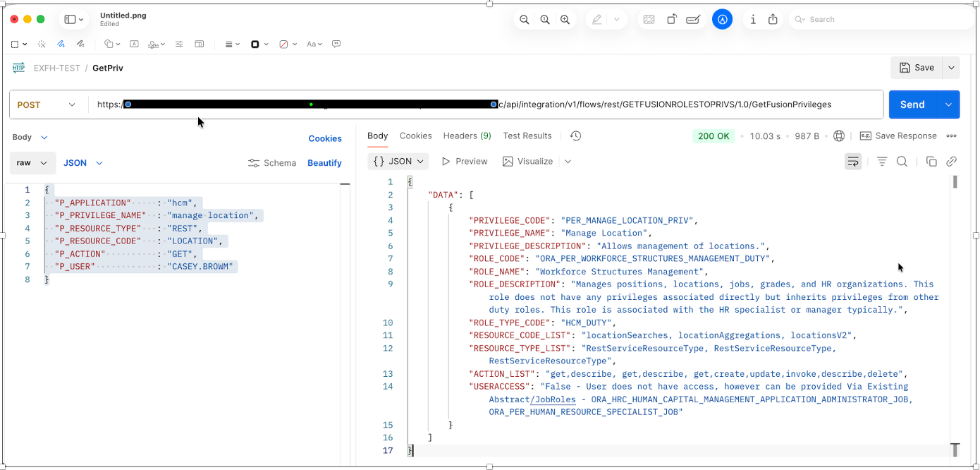Click the Instant Alpha magic wand tool
Screen dimensions: 980x470
pyautogui.click(x=42, y=44)
